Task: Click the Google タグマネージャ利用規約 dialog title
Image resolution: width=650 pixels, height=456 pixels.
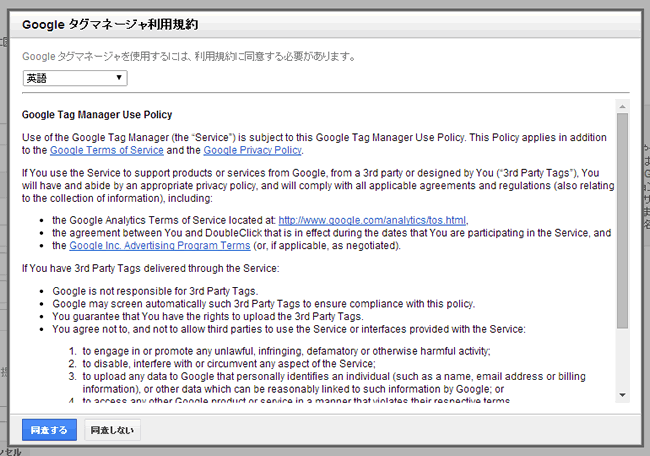Action: point(110,24)
